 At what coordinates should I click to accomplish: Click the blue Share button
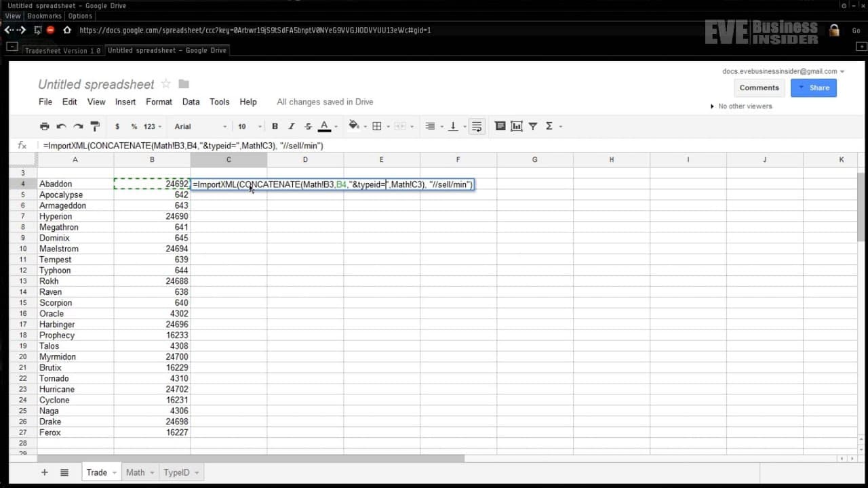[814, 87]
